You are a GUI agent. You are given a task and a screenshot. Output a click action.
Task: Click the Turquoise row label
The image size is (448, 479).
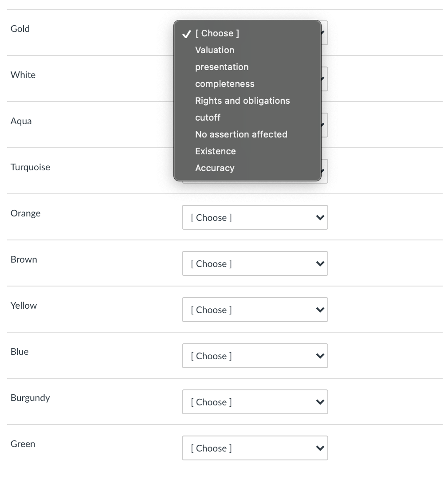[x=30, y=167]
